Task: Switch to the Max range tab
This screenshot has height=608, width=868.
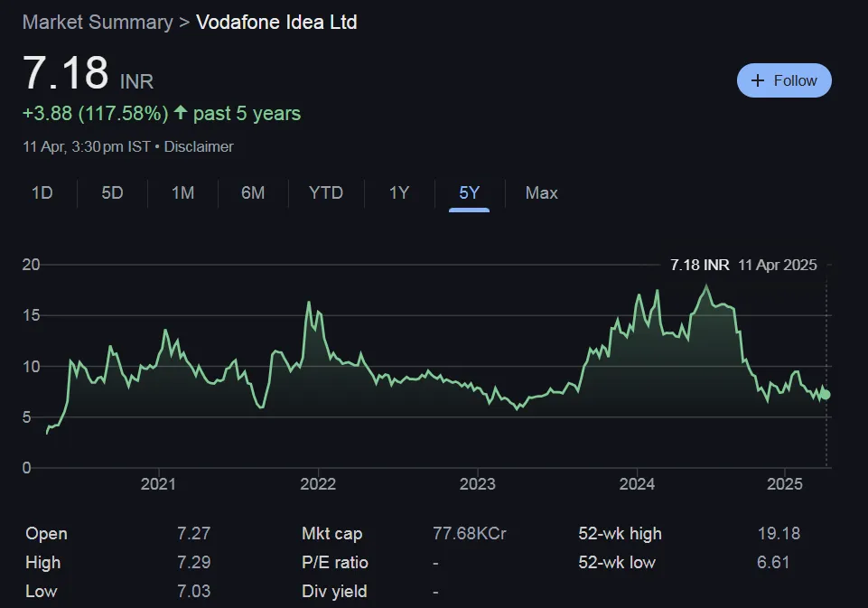Action: (541, 192)
